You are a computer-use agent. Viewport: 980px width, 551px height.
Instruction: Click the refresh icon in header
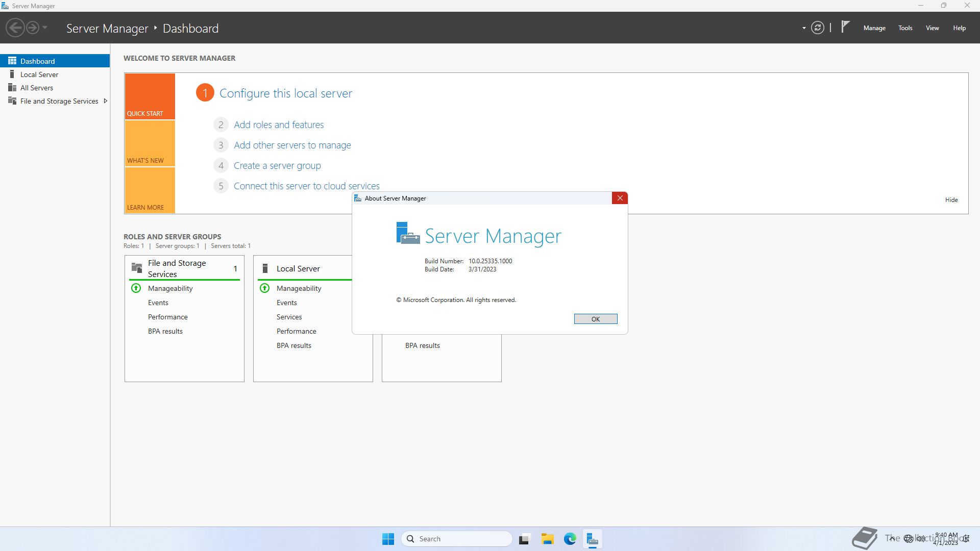point(817,28)
